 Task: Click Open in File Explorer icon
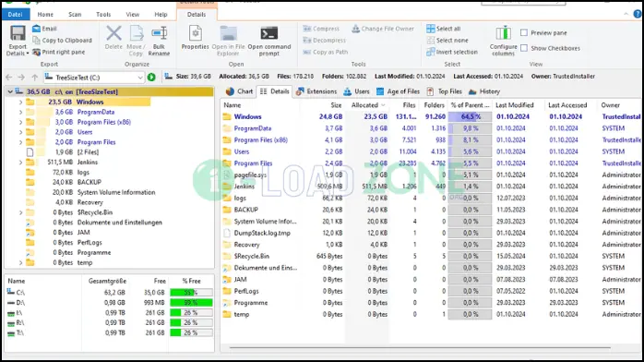pyautogui.click(x=229, y=33)
